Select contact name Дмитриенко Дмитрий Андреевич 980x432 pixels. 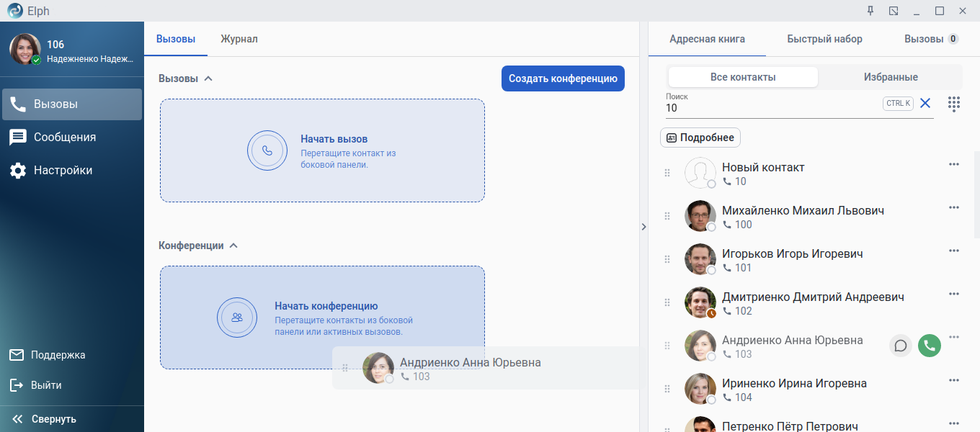pyautogui.click(x=813, y=297)
